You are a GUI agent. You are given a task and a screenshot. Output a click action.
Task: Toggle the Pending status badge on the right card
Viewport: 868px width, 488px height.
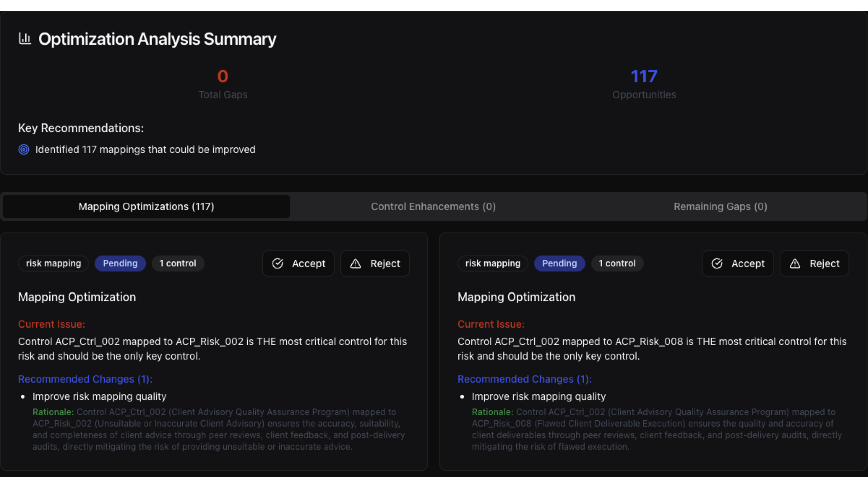pyautogui.click(x=559, y=263)
